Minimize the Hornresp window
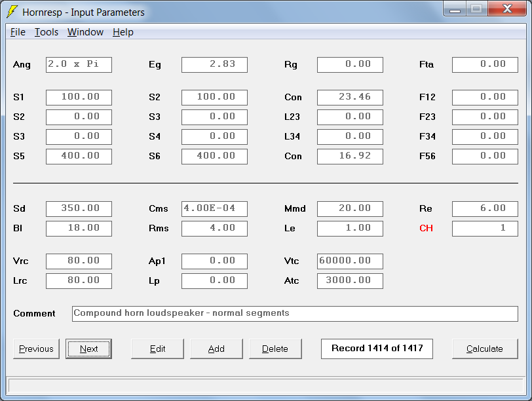The height and width of the screenshot is (401, 532). pyautogui.click(x=455, y=9)
